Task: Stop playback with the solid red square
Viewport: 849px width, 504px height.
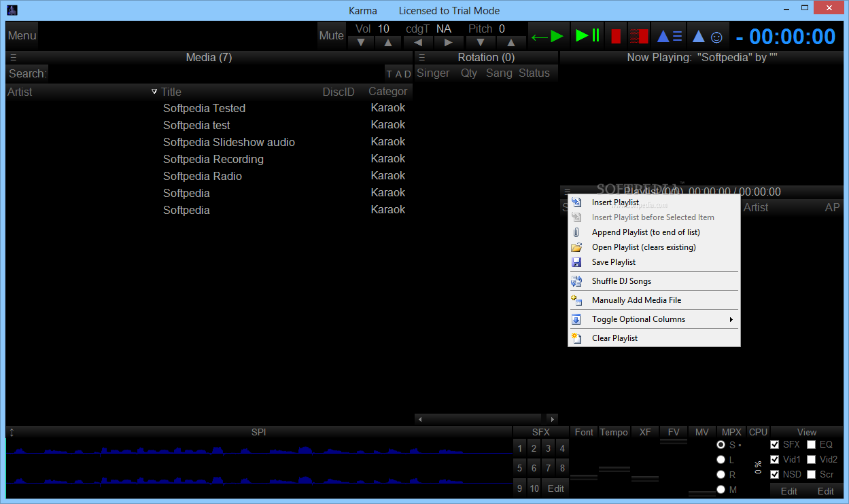Action: (616, 36)
